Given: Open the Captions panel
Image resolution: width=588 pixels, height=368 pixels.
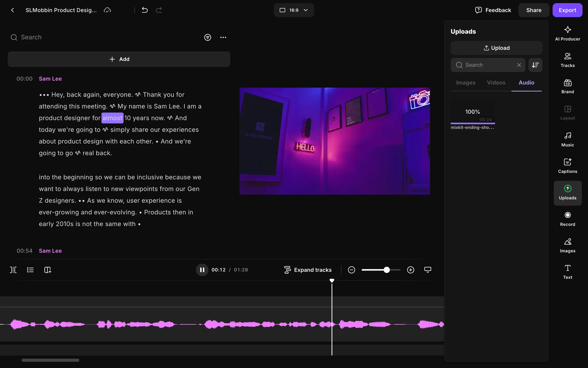Looking at the screenshot, I should point(567,166).
